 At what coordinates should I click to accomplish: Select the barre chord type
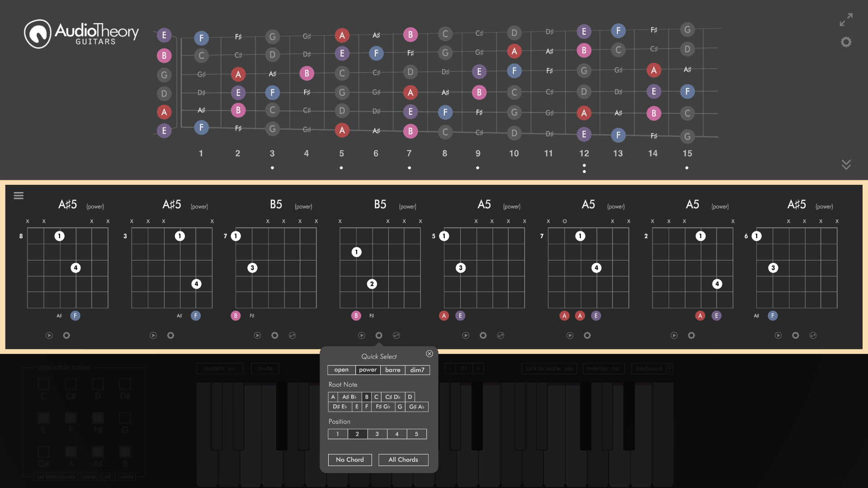393,370
